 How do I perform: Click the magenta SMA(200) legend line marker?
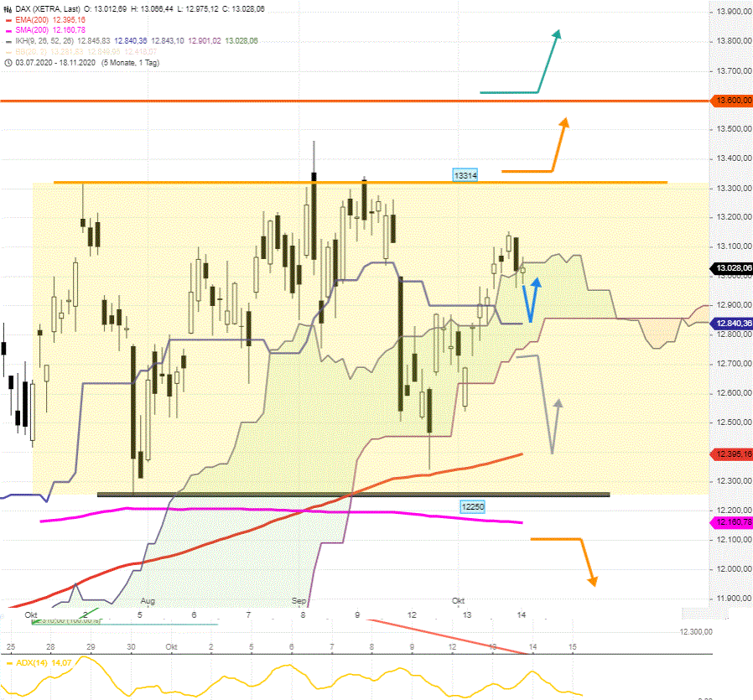(x=8, y=31)
